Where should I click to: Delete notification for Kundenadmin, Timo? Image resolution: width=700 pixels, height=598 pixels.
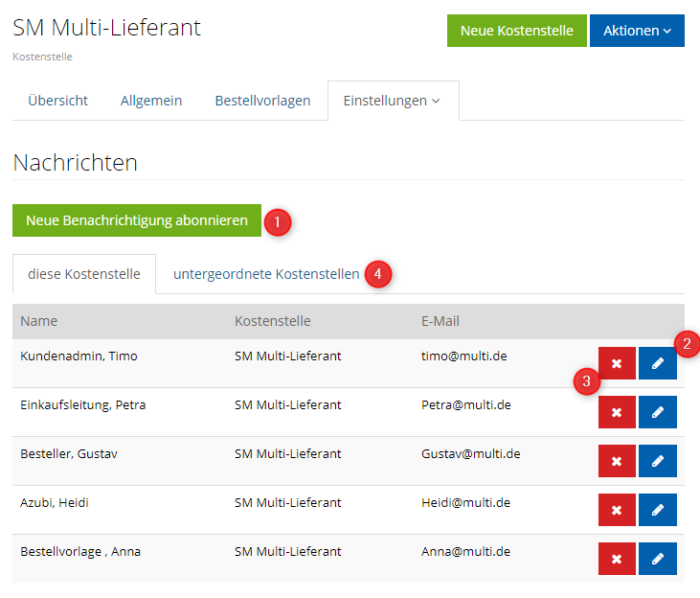(x=617, y=363)
